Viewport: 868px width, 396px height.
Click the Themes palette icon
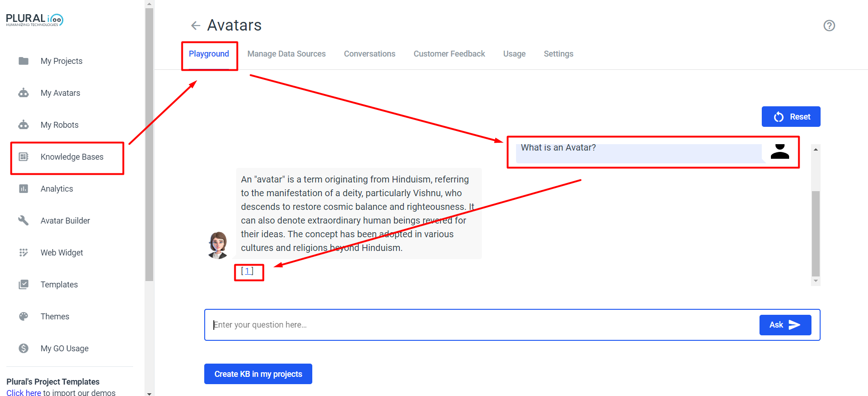click(x=24, y=316)
